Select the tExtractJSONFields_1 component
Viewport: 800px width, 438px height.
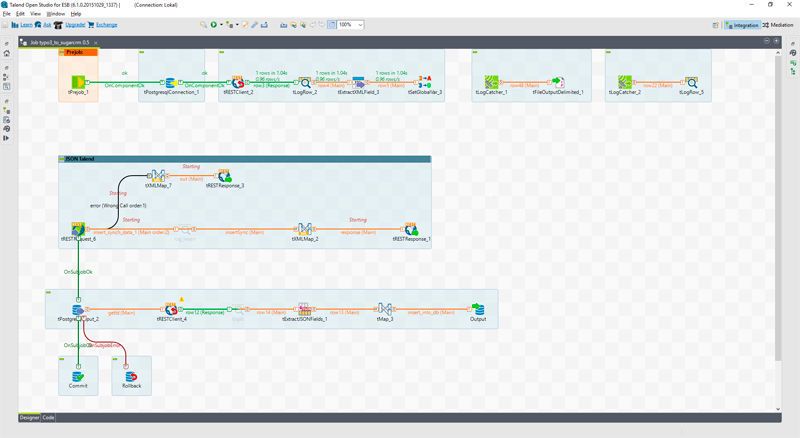click(x=305, y=309)
